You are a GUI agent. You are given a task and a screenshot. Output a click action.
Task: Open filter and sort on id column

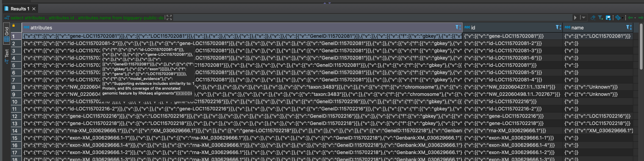[558, 27]
